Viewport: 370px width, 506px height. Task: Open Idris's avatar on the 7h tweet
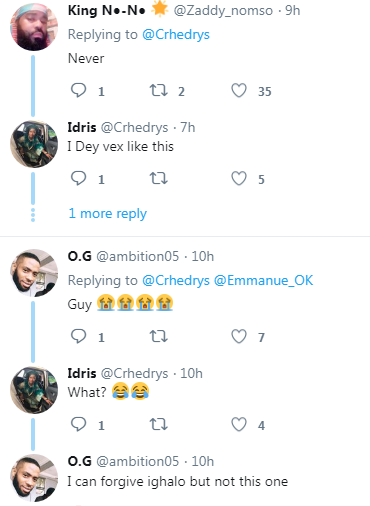34,144
